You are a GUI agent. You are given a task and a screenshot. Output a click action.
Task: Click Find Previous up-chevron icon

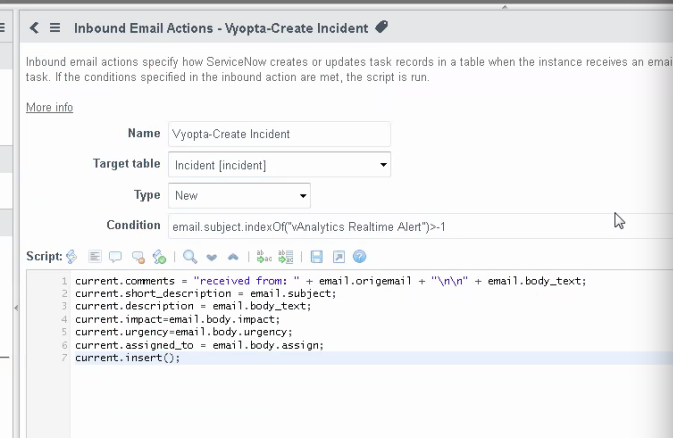(x=233, y=257)
